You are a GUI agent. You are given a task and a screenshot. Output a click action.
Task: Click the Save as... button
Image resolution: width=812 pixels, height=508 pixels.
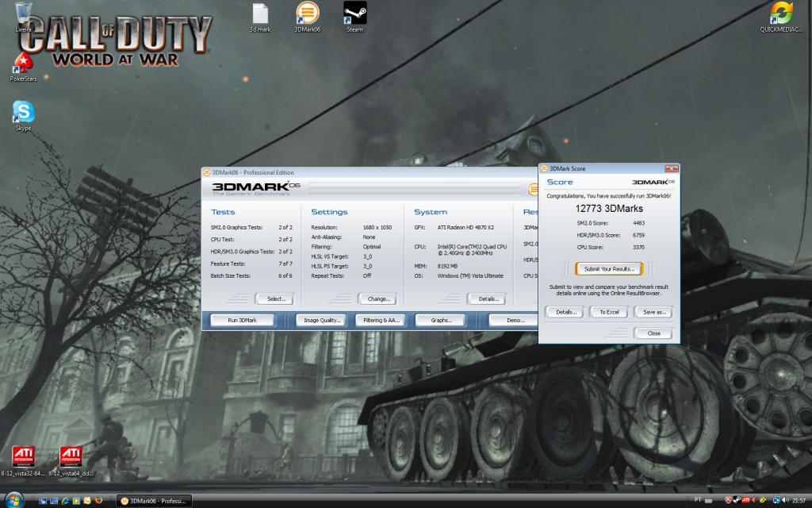653,312
